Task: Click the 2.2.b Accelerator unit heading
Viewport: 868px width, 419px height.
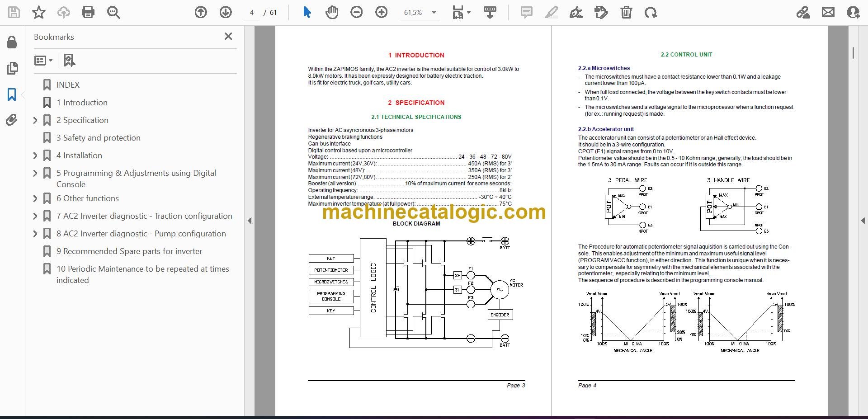Action: (x=606, y=129)
